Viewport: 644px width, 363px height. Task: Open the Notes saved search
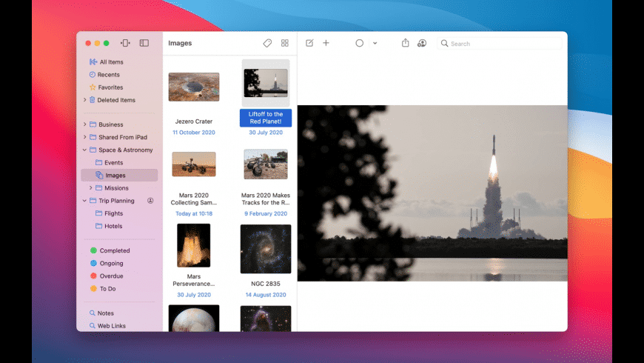pos(105,313)
